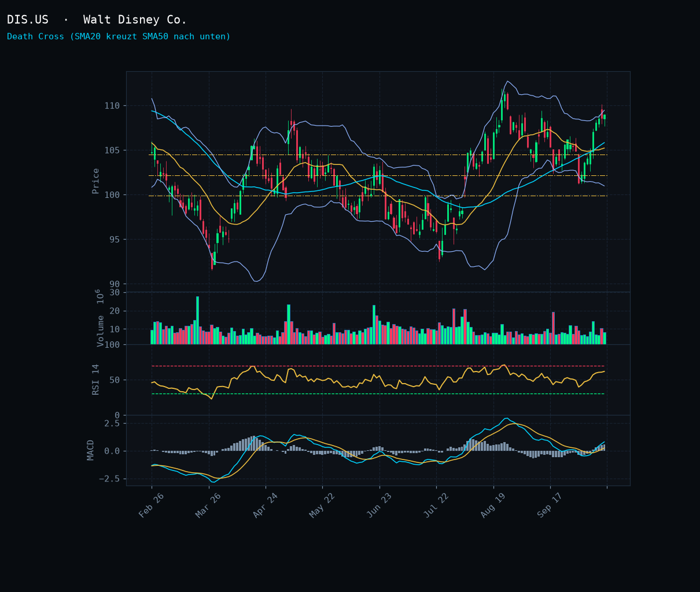The width and height of the screenshot is (700, 592).
Task: Click the "Price" y-axis label
Action: [x=96, y=181]
